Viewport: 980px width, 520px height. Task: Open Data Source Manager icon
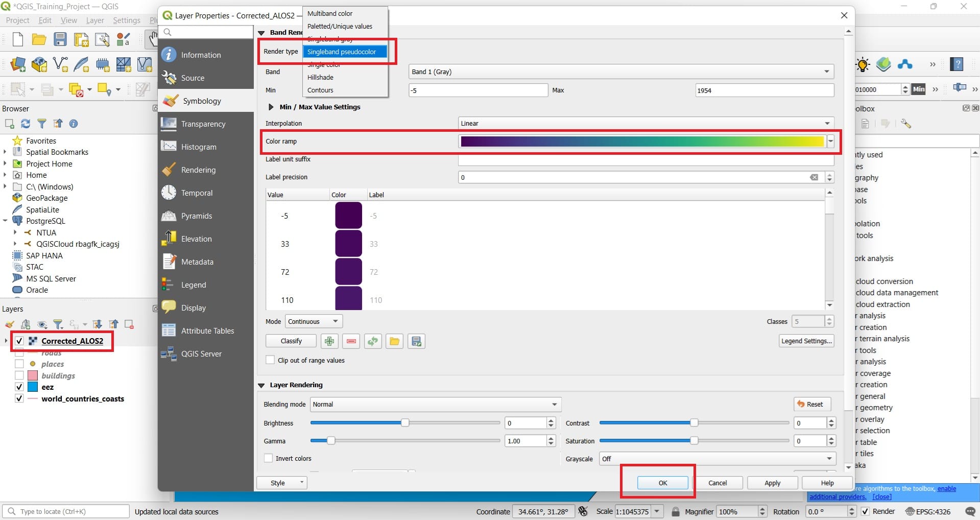click(18, 64)
